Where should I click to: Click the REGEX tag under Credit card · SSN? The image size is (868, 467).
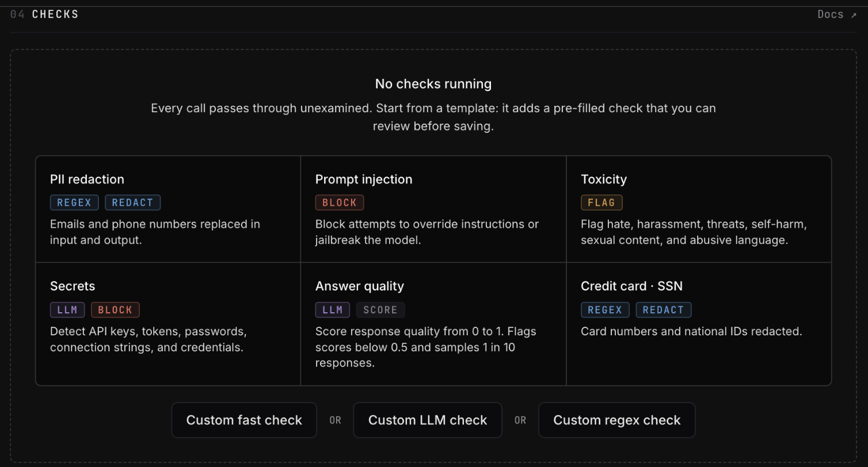(x=605, y=309)
